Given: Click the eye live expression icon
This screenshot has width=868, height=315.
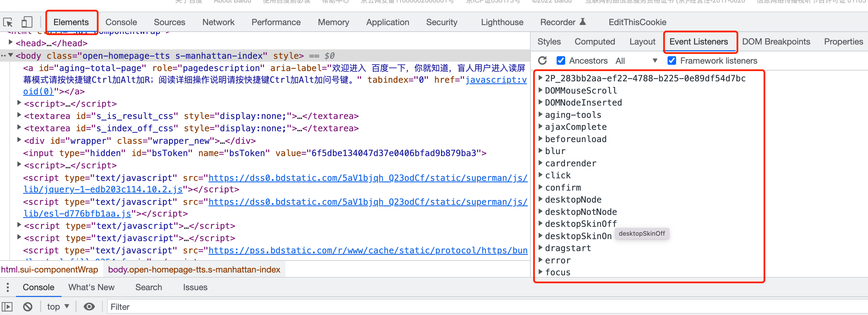Looking at the screenshot, I should (x=89, y=306).
